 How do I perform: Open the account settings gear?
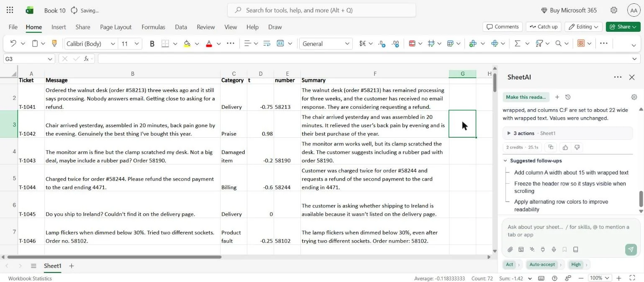(614, 10)
